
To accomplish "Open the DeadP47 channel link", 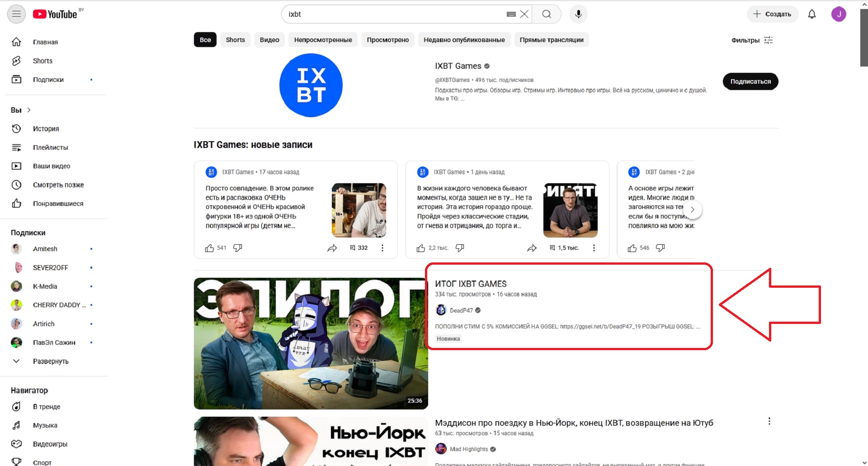I will (461, 310).
